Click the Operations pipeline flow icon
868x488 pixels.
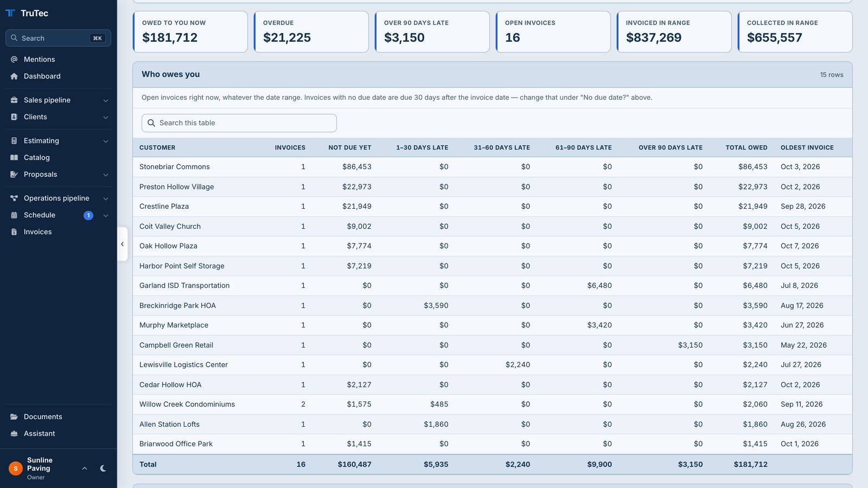pos(14,198)
